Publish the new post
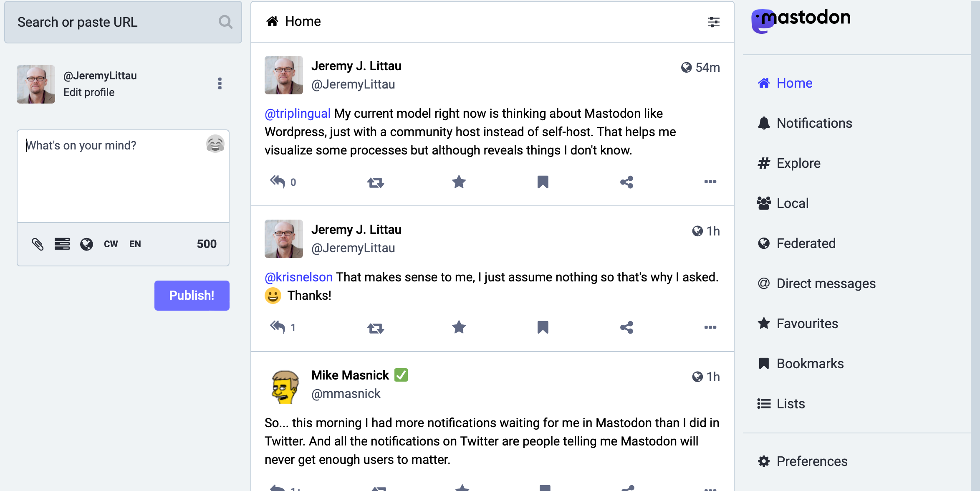 192,295
